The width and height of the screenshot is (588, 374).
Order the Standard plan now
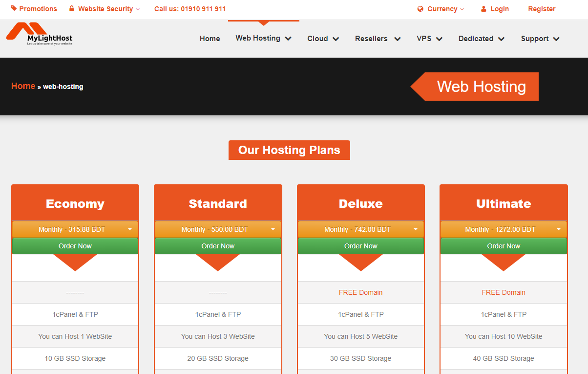(x=218, y=246)
